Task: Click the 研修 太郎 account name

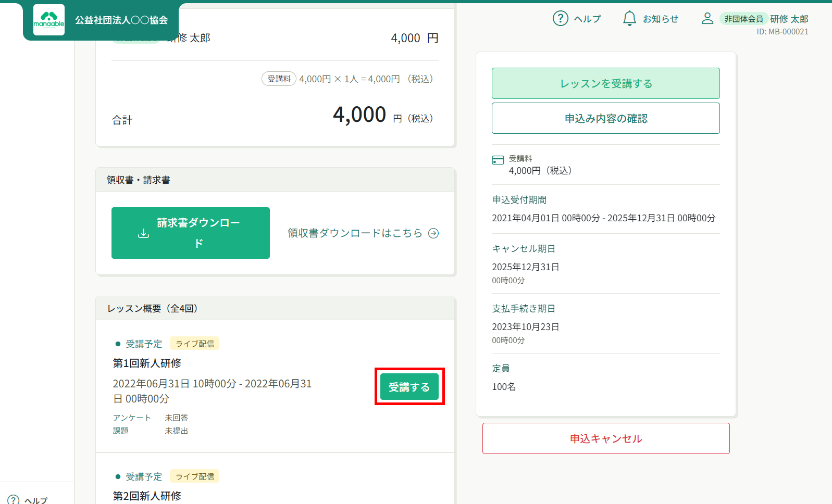Action: coord(789,19)
